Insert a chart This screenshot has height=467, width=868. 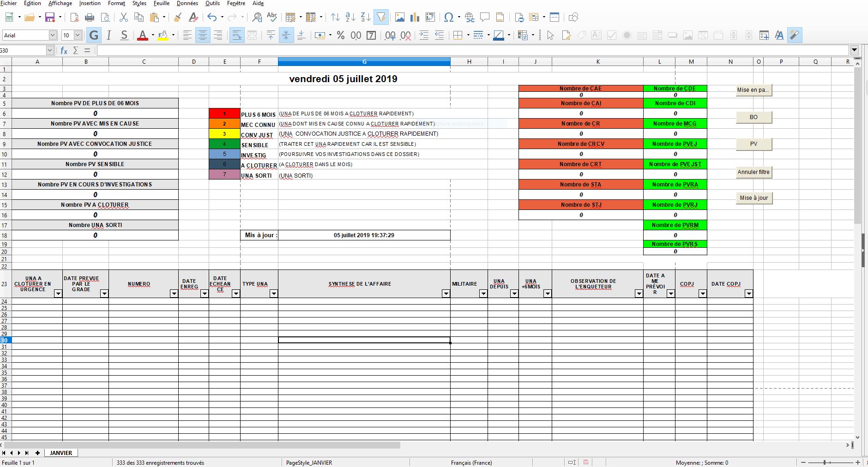coord(414,17)
